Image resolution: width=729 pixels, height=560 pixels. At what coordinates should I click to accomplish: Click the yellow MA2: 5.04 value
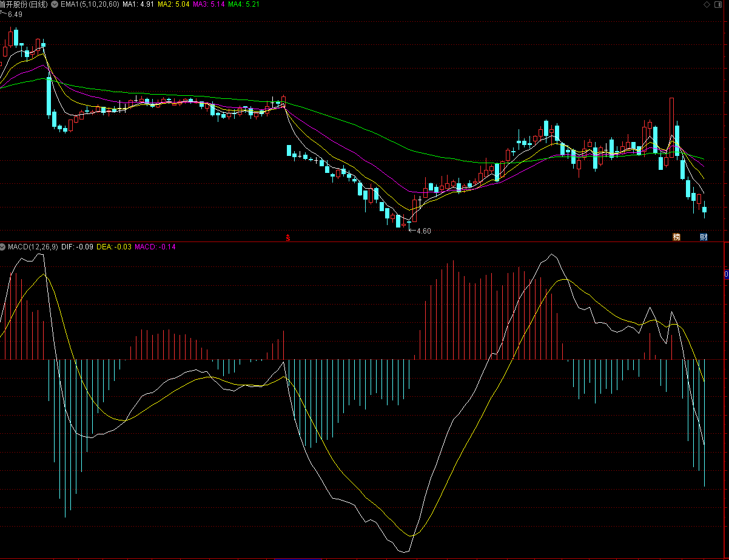click(x=173, y=4)
